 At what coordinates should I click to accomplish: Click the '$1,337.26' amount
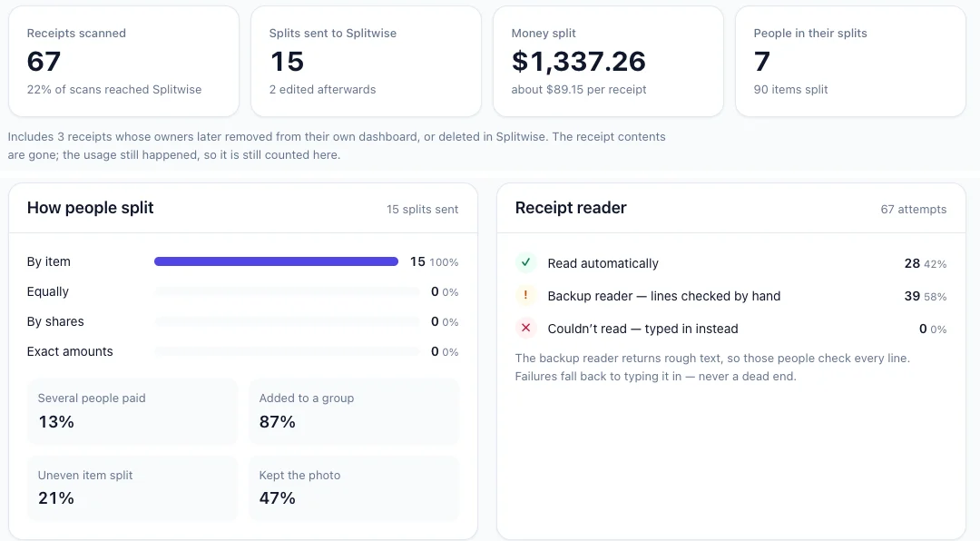point(579,62)
